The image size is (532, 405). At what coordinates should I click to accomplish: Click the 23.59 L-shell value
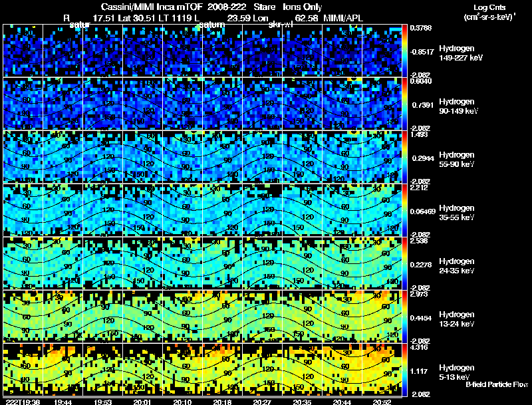pos(238,18)
